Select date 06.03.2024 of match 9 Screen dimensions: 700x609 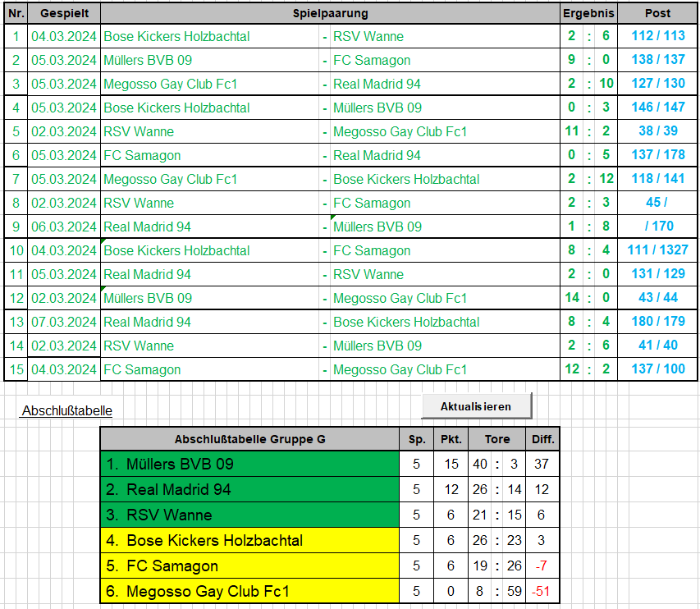pos(64,227)
